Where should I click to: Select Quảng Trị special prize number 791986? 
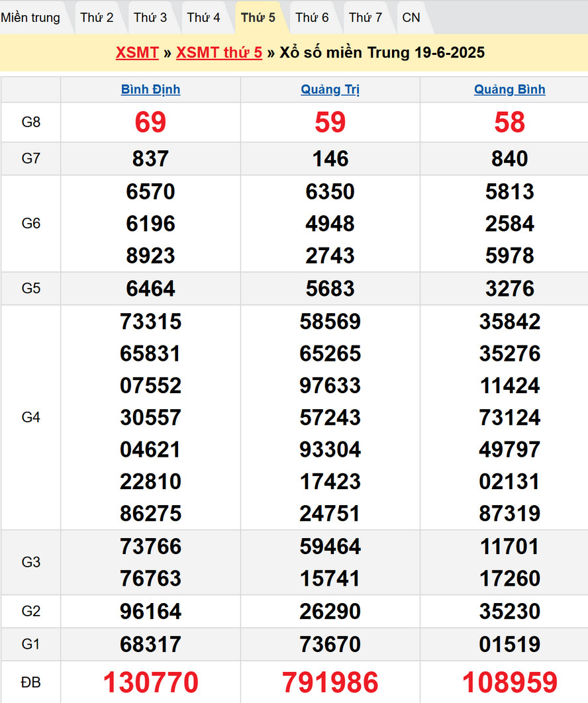coord(330,682)
